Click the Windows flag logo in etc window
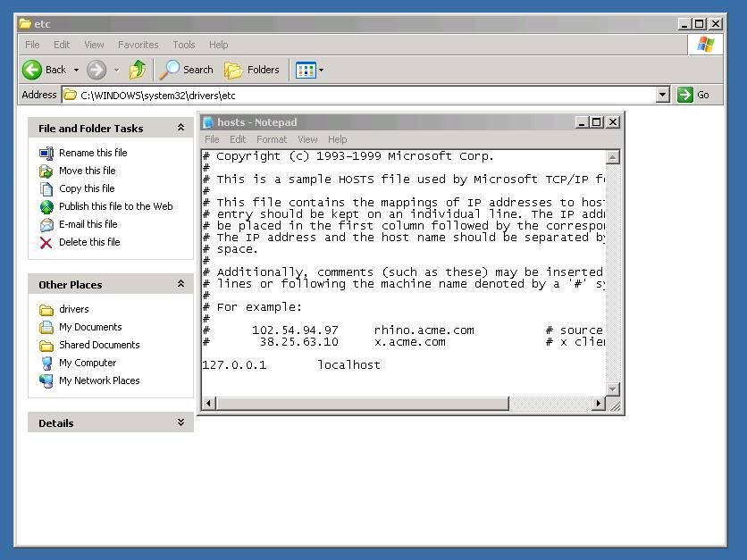747x560 pixels. [706, 45]
